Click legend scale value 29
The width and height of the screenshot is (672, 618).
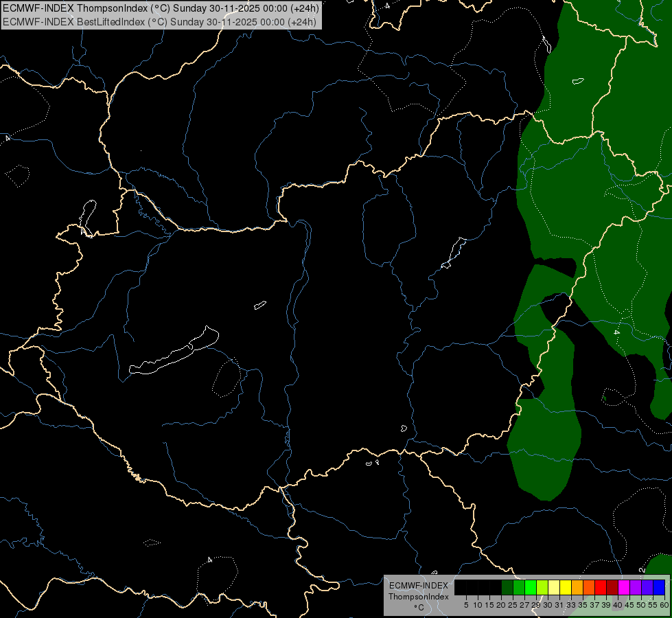[535, 605]
